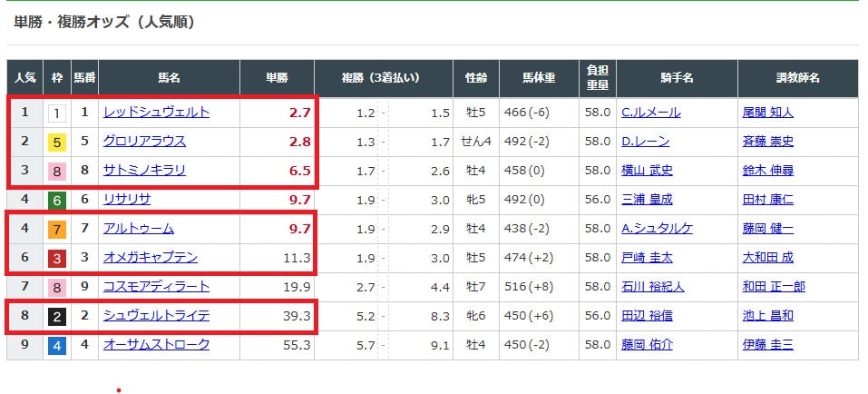Click the yellow frame number 5 badge
Viewport: 868px width, 394px height.
56,142
